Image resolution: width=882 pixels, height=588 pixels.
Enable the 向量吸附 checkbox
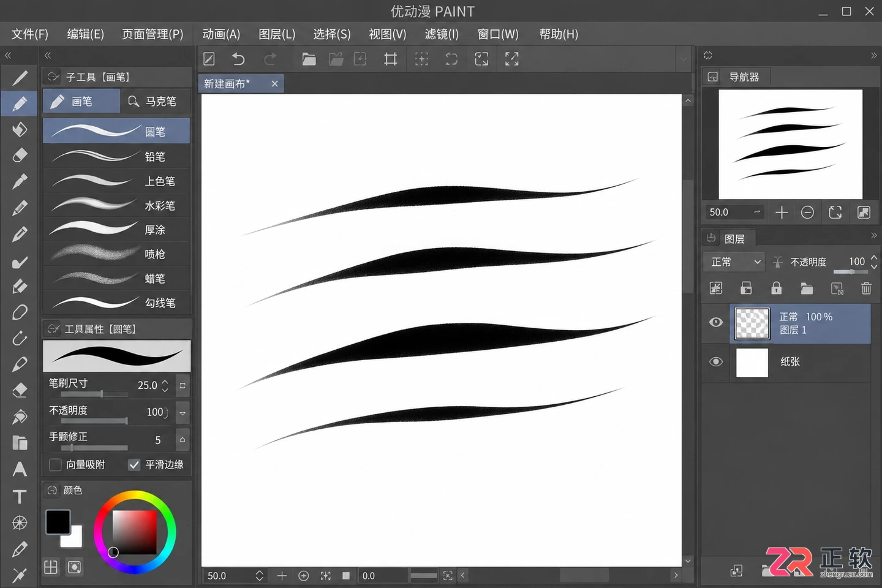click(x=55, y=465)
